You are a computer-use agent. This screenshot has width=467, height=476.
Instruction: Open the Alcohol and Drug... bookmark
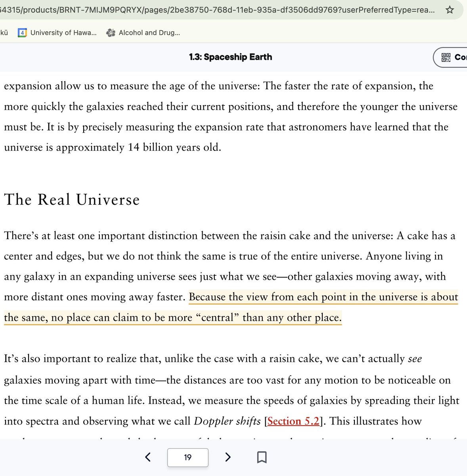pyautogui.click(x=143, y=33)
